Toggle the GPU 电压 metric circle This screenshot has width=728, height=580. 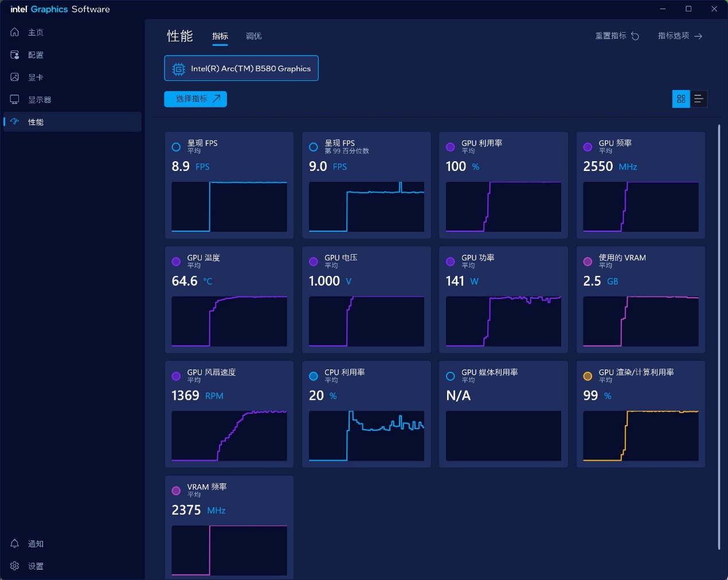click(x=314, y=262)
